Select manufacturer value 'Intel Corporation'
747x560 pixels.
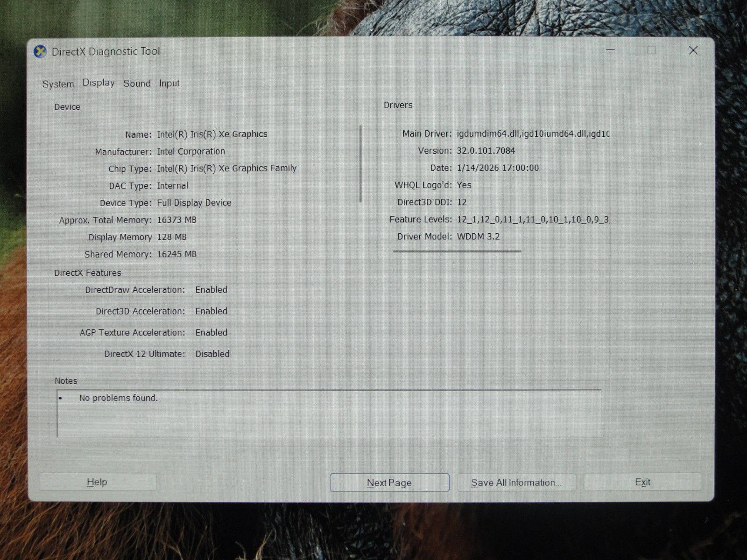[x=191, y=151]
